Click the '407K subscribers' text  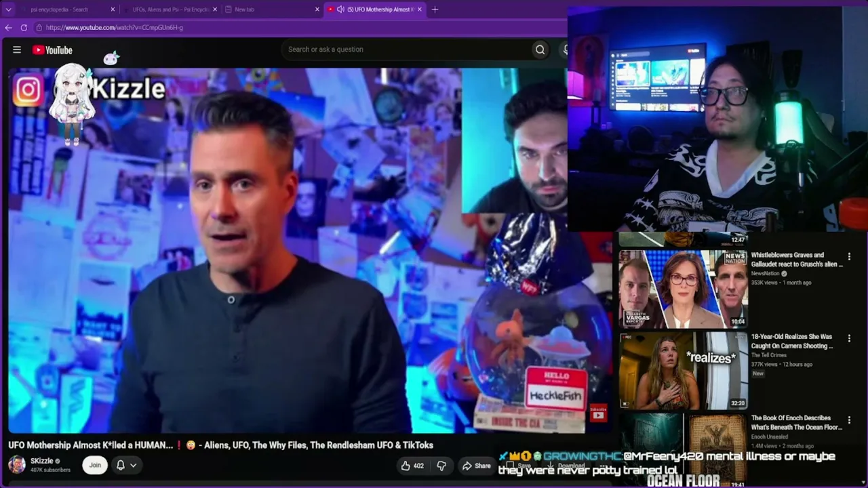tap(50, 470)
